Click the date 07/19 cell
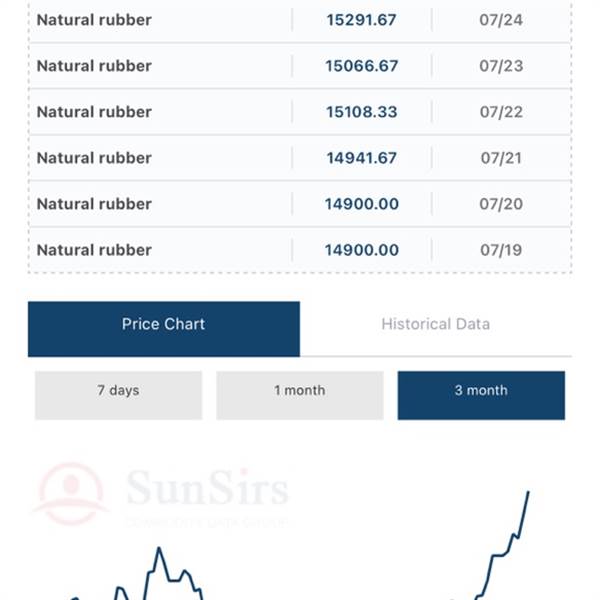The width and height of the screenshot is (600, 600). coord(501,250)
